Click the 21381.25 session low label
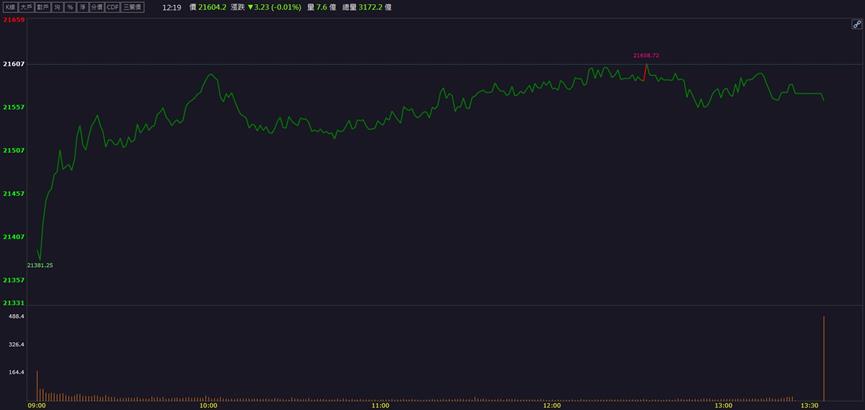The image size is (865, 410). pos(40,265)
